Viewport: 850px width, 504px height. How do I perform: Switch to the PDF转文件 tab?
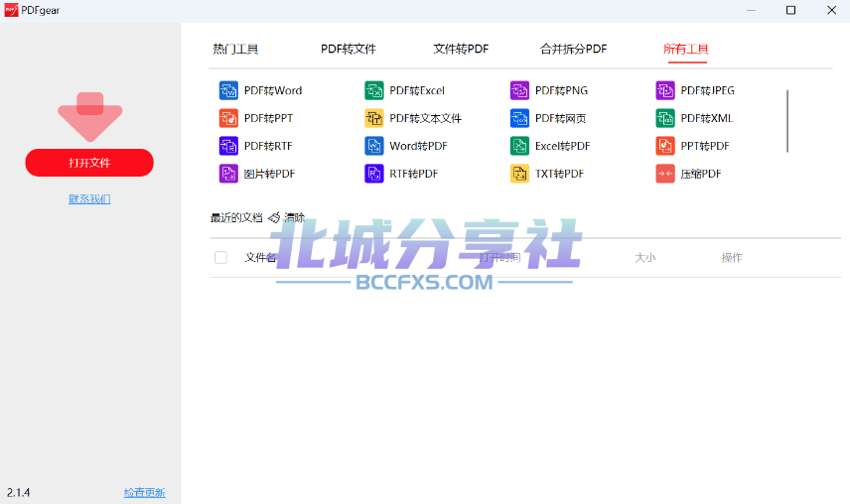348,50
